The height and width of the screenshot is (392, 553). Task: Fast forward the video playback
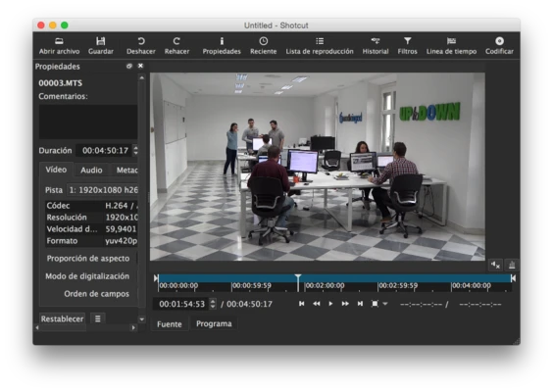pyautogui.click(x=345, y=304)
